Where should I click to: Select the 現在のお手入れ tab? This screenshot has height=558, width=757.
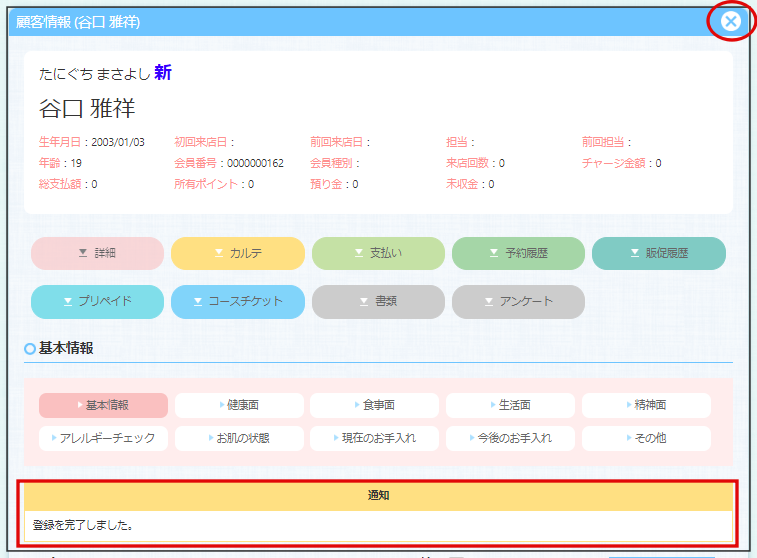374,438
